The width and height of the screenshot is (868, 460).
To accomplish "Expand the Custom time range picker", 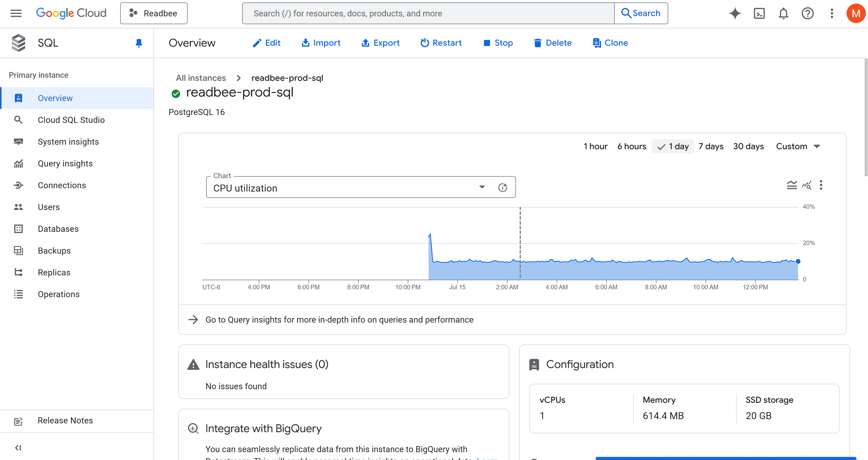I will [x=798, y=146].
